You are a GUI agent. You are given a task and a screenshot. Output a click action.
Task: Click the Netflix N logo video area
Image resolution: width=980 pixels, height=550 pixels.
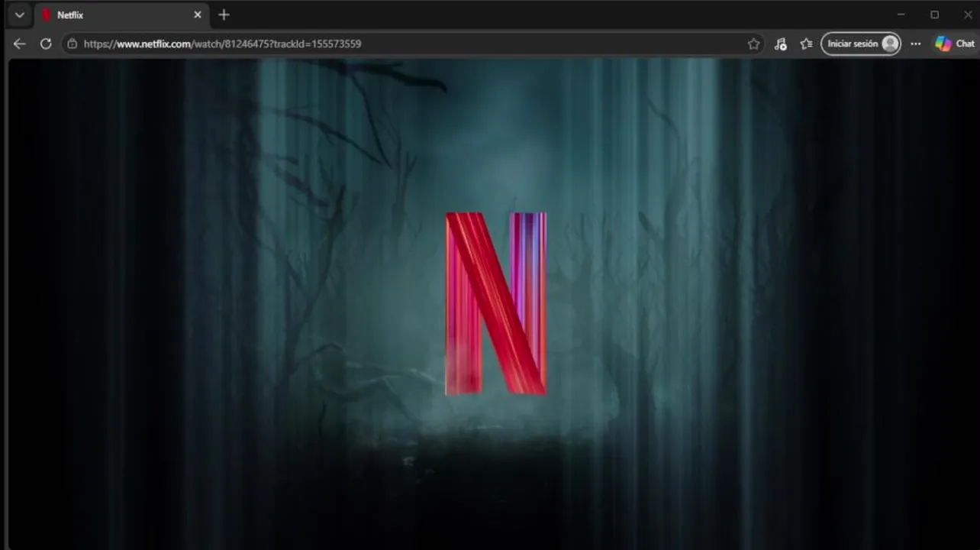click(496, 303)
